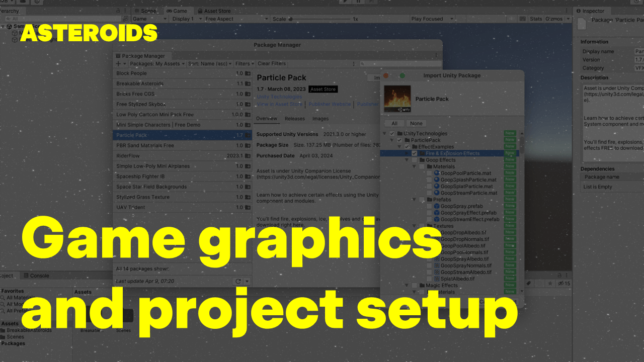The height and width of the screenshot is (362, 644).
Task: Click GoopSprayNormals.tif texture icon
Action: click(x=437, y=265)
